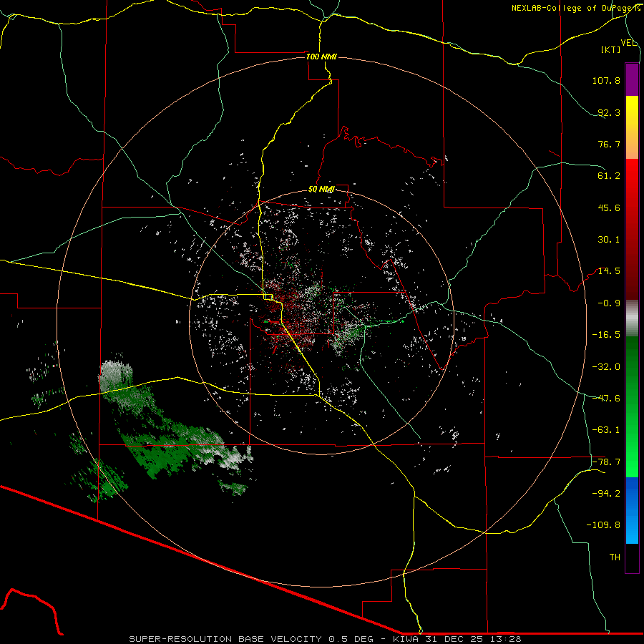This screenshot has width=644, height=644.
Task: Click the -109.8 scale value
Action: click(x=603, y=525)
